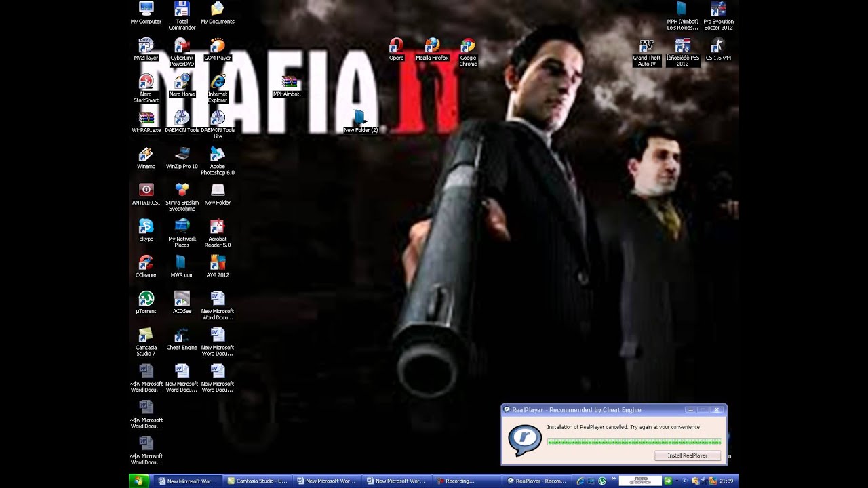868x488 pixels.
Task: Open WinRAR.exe icon
Action: [x=146, y=122]
